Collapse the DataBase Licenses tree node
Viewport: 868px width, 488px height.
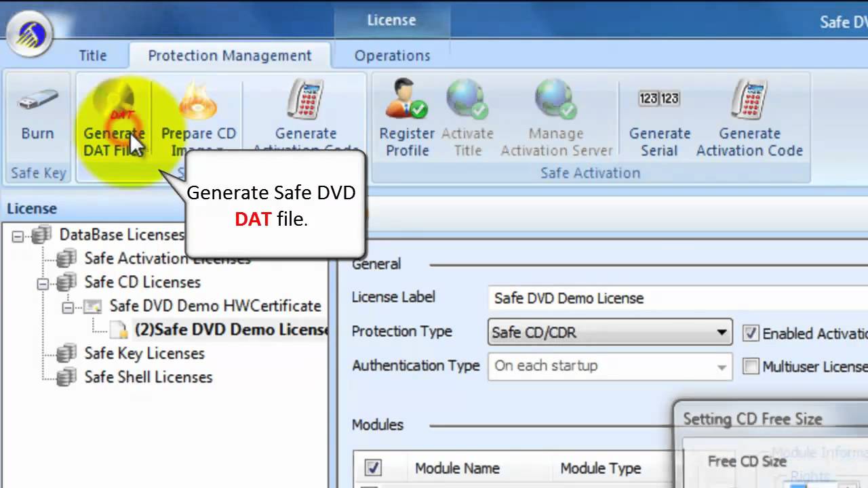[x=18, y=237]
